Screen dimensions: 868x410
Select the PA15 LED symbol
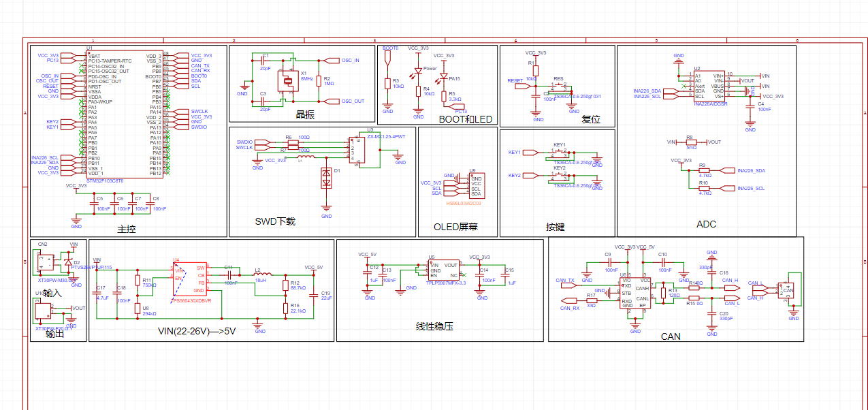(444, 78)
